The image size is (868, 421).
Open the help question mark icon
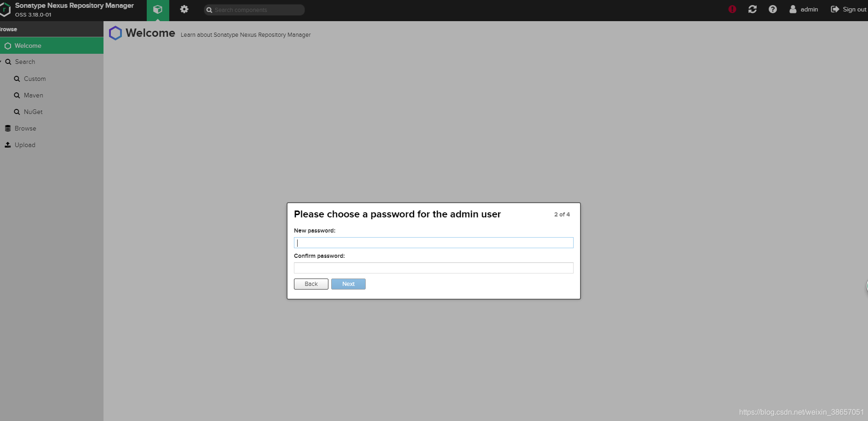(x=773, y=9)
